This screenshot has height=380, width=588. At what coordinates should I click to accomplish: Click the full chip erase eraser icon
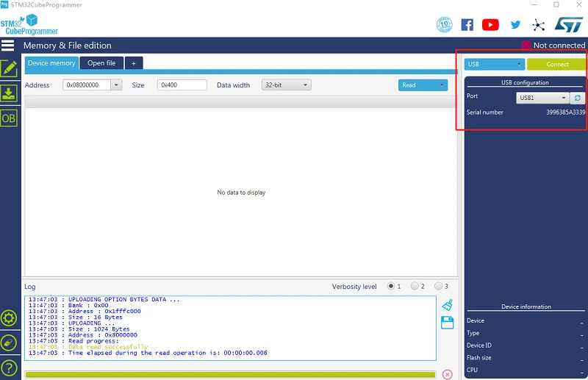(9, 343)
